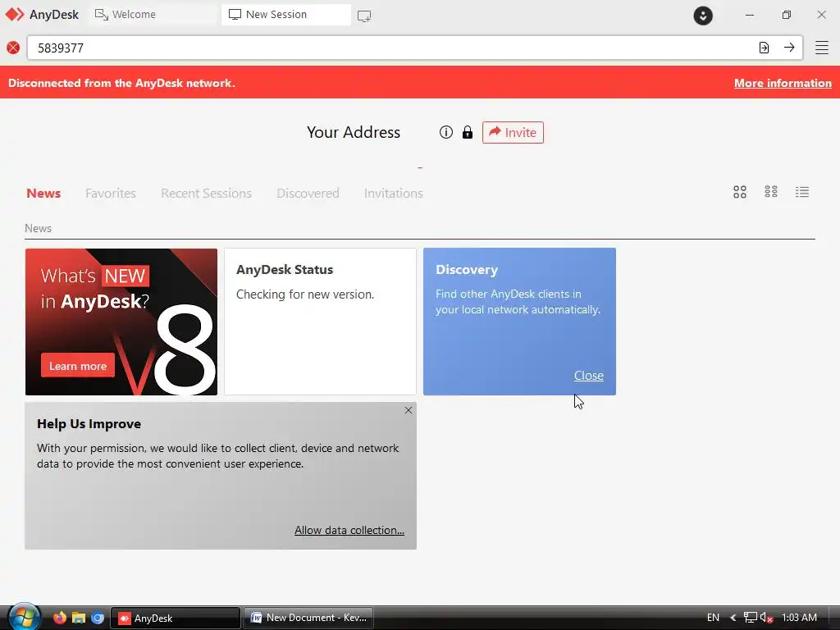Click the Discovery card title

coord(467,269)
